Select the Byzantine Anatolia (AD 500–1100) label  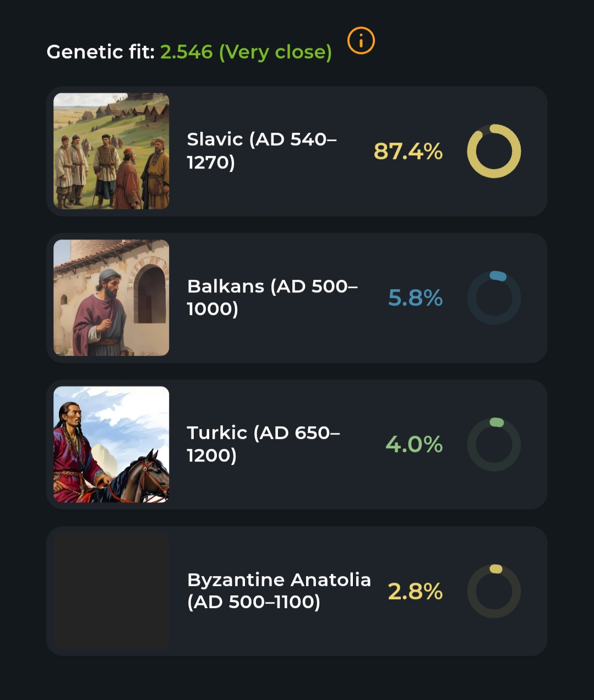[279, 591]
